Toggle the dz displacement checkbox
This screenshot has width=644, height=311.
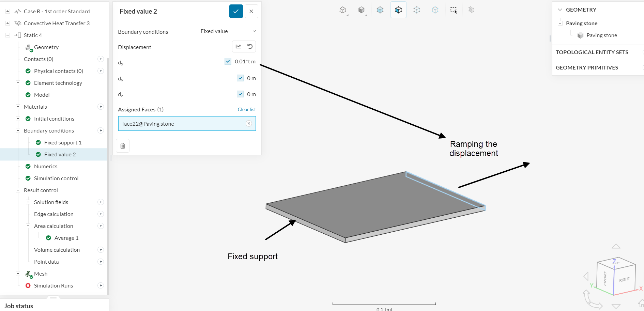tap(240, 94)
